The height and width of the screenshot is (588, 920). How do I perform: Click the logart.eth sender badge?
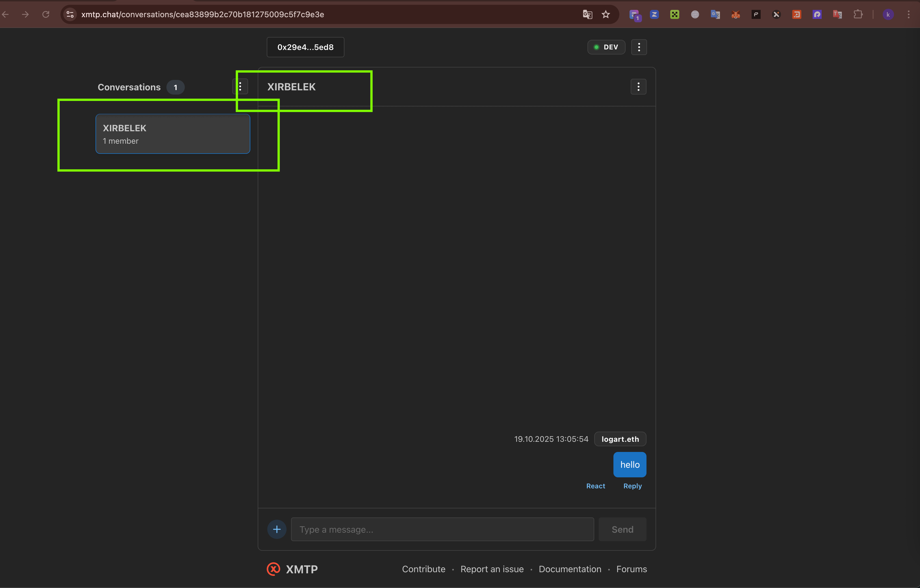click(620, 439)
